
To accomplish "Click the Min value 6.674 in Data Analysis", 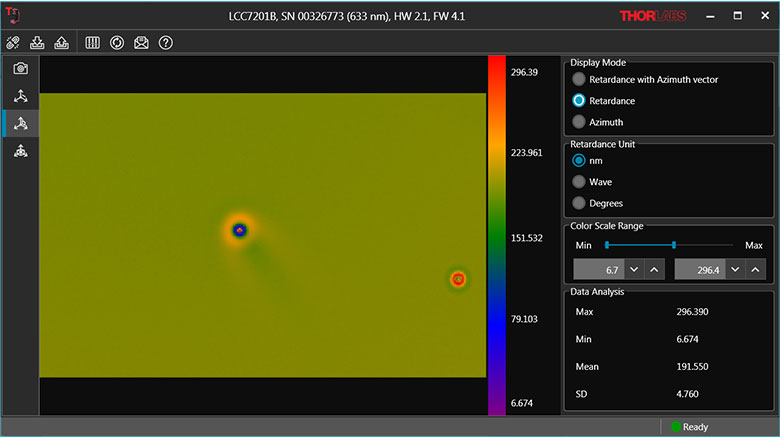I will tap(687, 339).
